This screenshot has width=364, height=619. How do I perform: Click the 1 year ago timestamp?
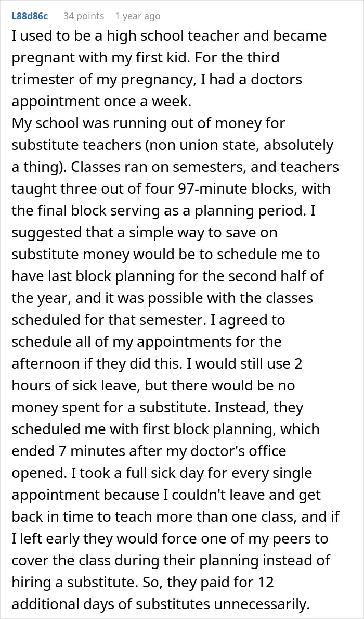pos(138,16)
